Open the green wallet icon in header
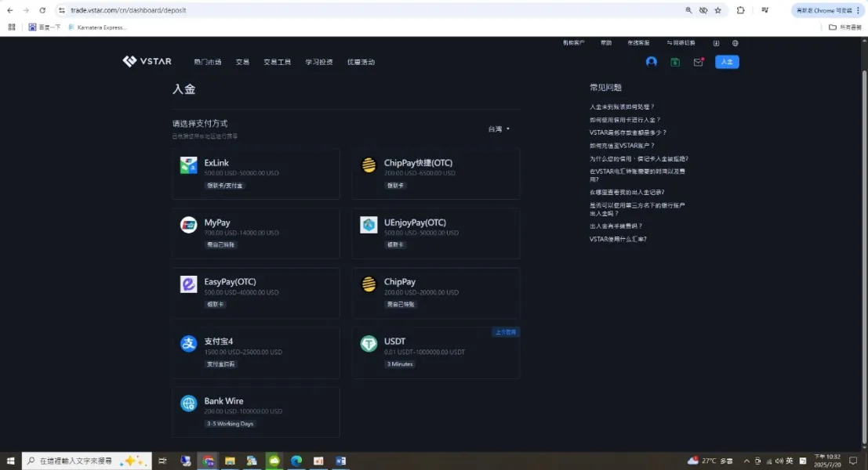The height and width of the screenshot is (470, 868). click(x=675, y=63)
